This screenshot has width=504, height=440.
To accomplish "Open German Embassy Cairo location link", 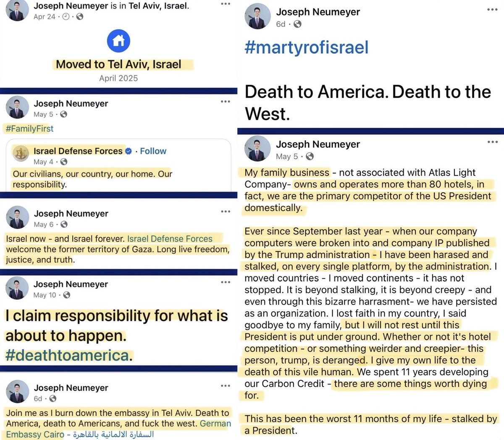I will tap(118, 429).
